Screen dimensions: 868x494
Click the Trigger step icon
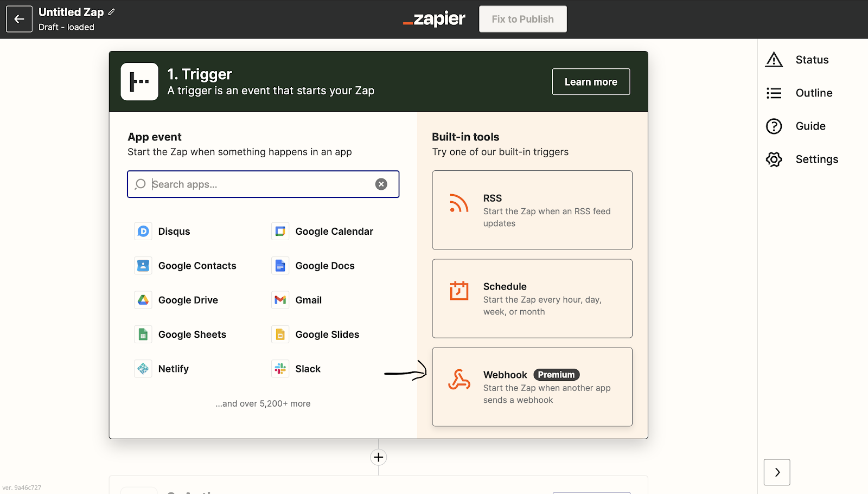[x=139, y=81]
